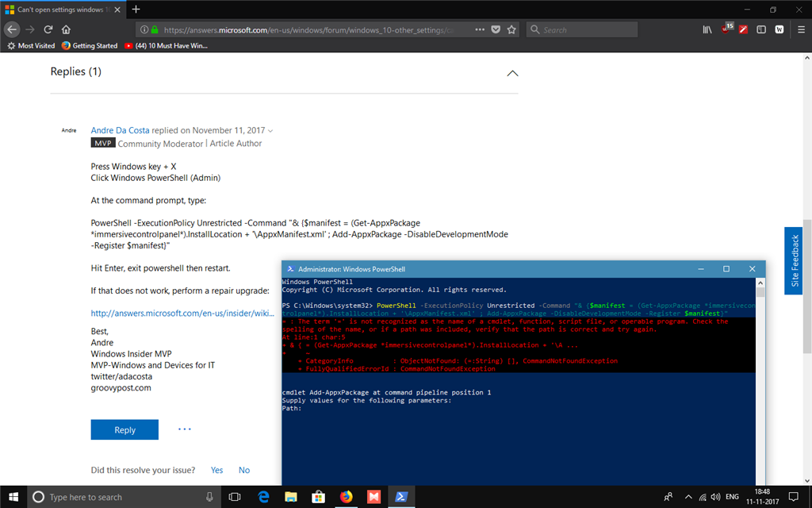The height and width of the screenshot is (508, 812).
Task: Open the Firefox hamburger menu
Action: tap(801, 29)
